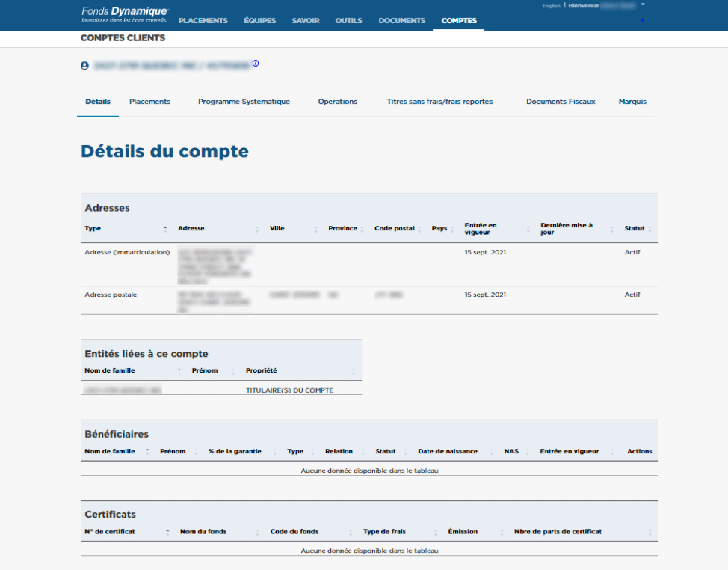Open the DOCUMENTS main menu
Screen dimensions: 728x570
click(401, 21)
